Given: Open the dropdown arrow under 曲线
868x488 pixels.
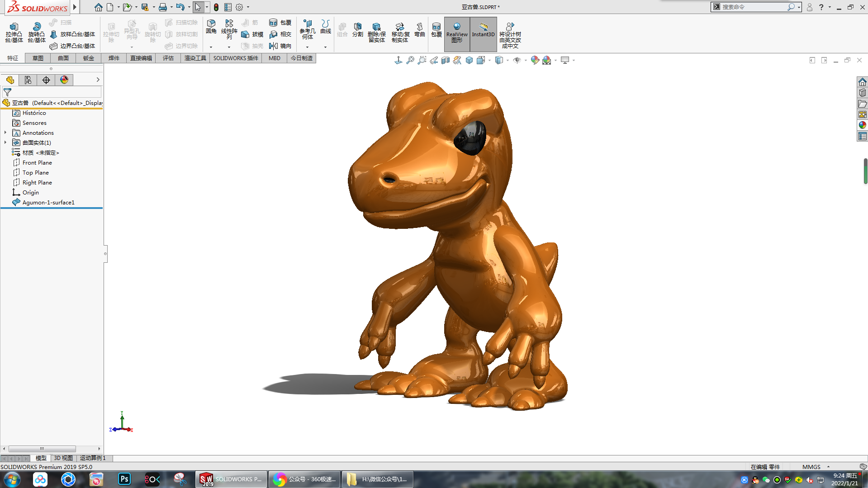Looking at the screenshot, I should (x=325, y=47).
